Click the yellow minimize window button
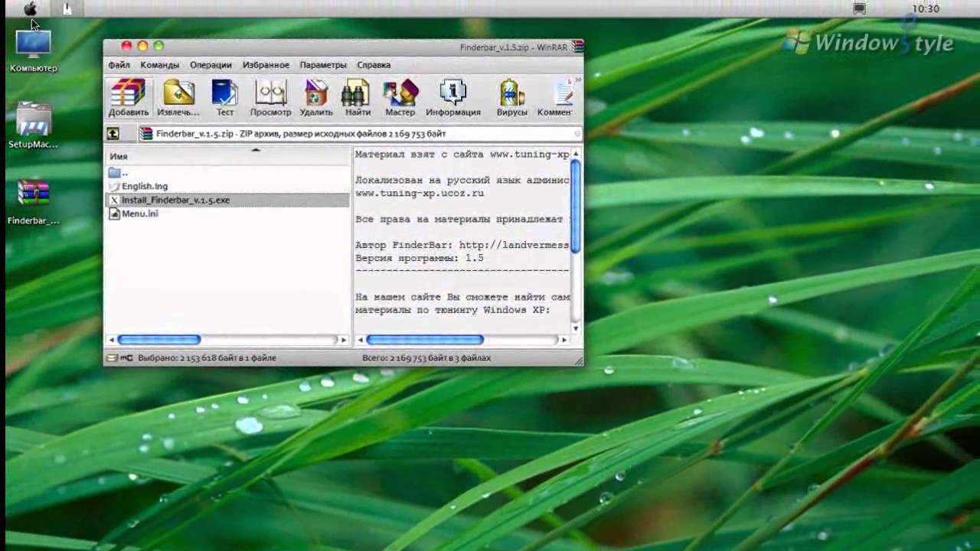The image size is (980, 551). point(142,46)
